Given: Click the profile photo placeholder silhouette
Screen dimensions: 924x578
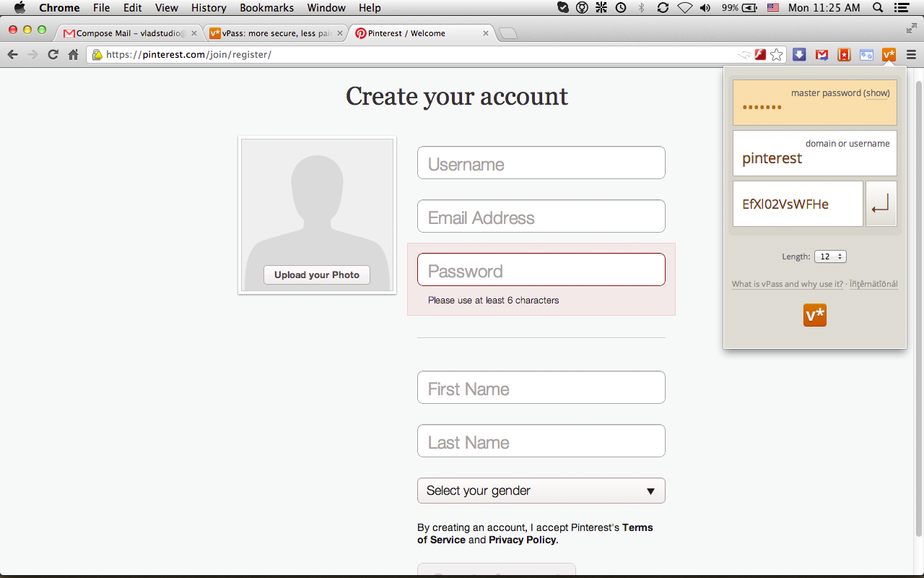Looking at the screenshot, I should (x=317, y=215).
